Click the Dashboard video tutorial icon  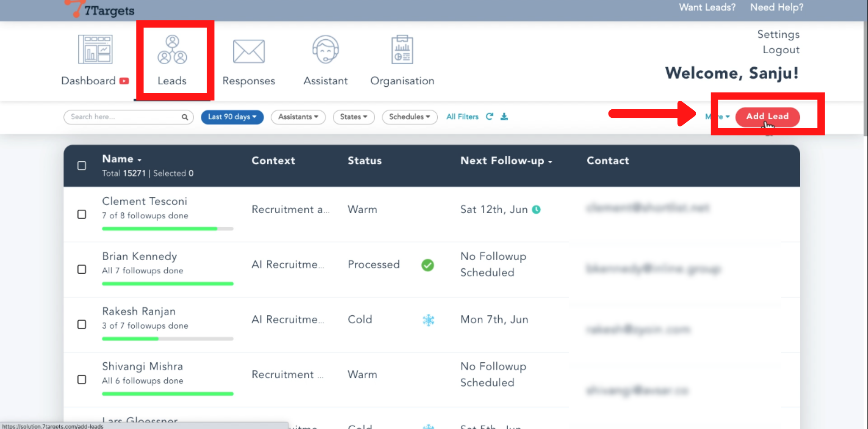pyautogui.click(x=124, y=81)
